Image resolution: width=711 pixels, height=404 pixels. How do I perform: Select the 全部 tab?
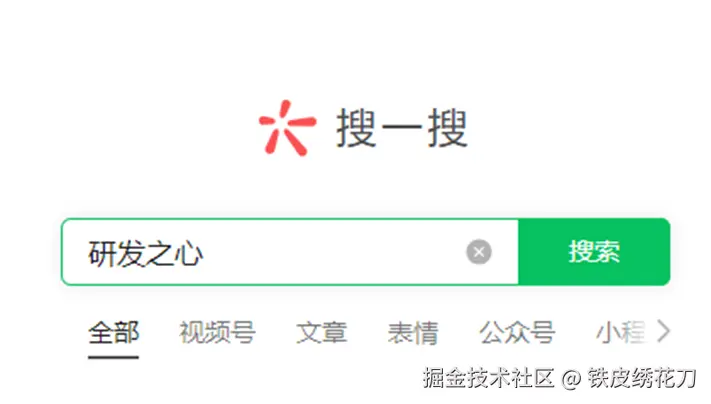click(x=113, y=332)
